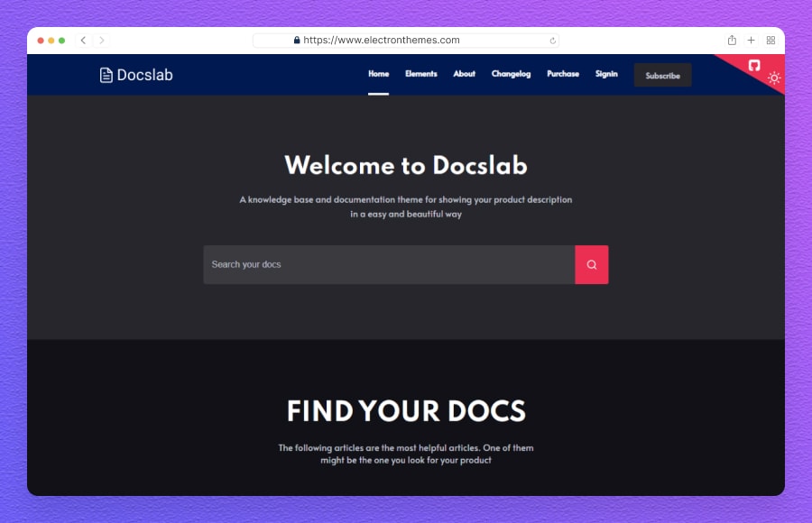Toggle light mode with the sun icon
Screen dimensions: 812x523
(774, 78)
